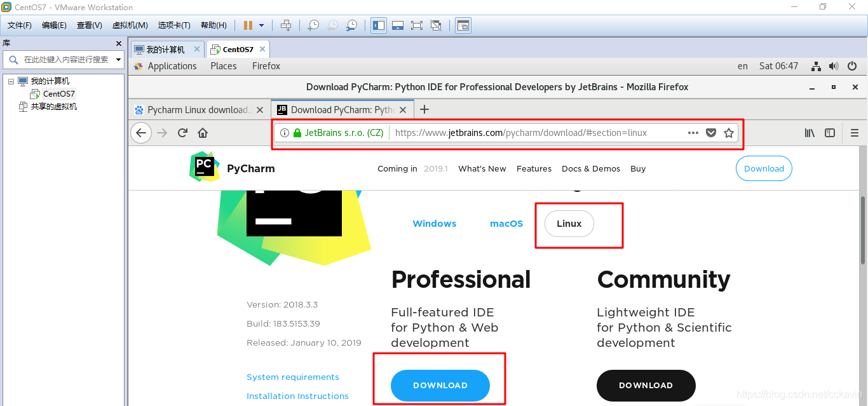Collapse the 我的计算机 tree node
The image size is (868, 406).
pos(11,81)
